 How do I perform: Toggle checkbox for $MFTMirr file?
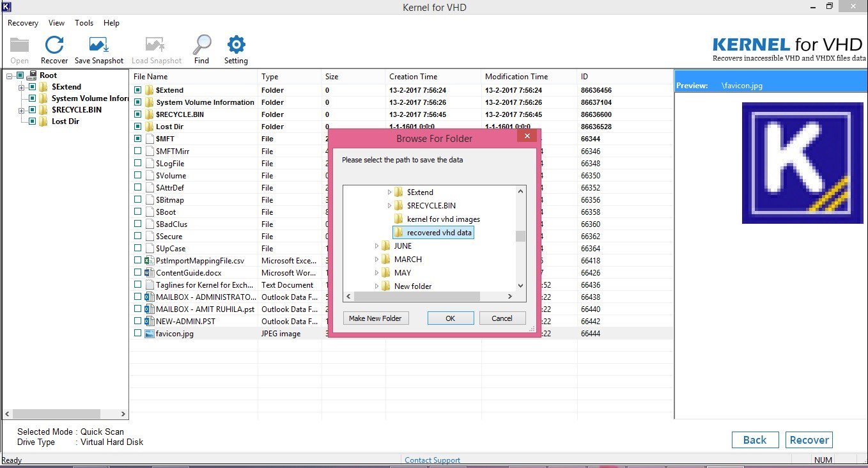tap(137, 151)
